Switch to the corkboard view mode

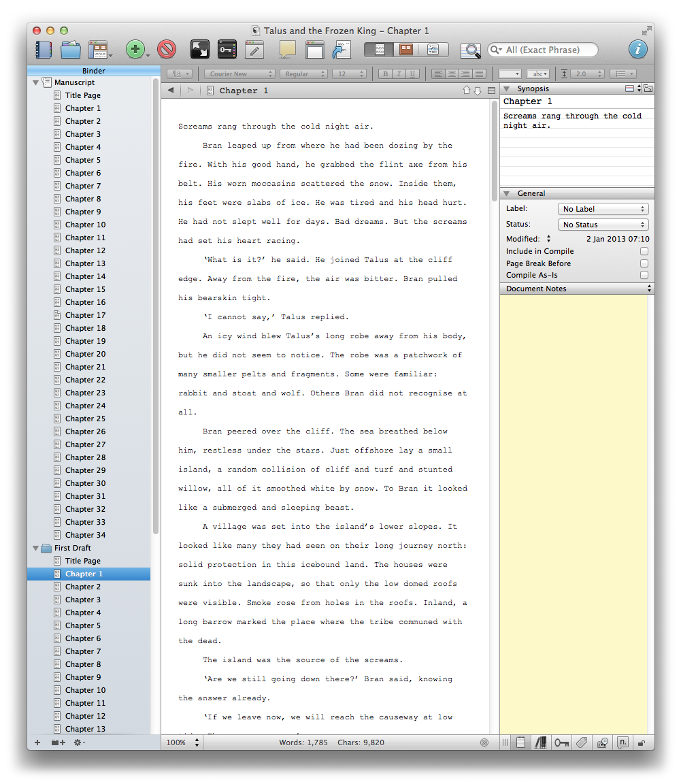tap(406, 50)
